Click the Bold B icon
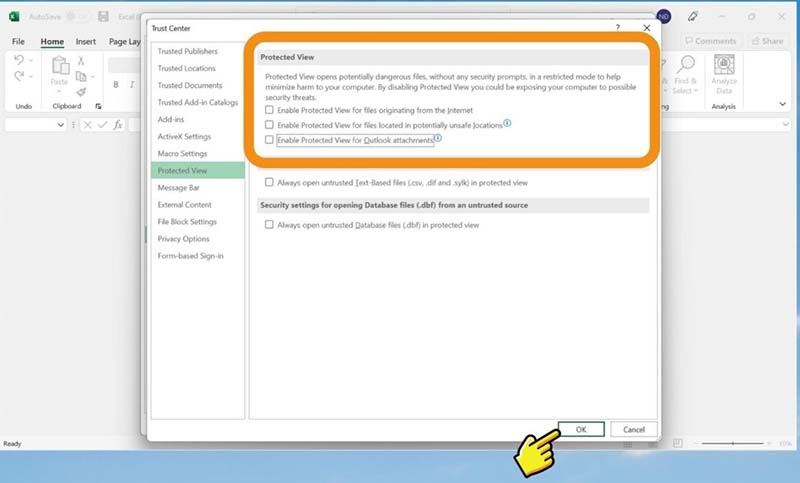Screen dimensions: 800x483 (116, 85)
